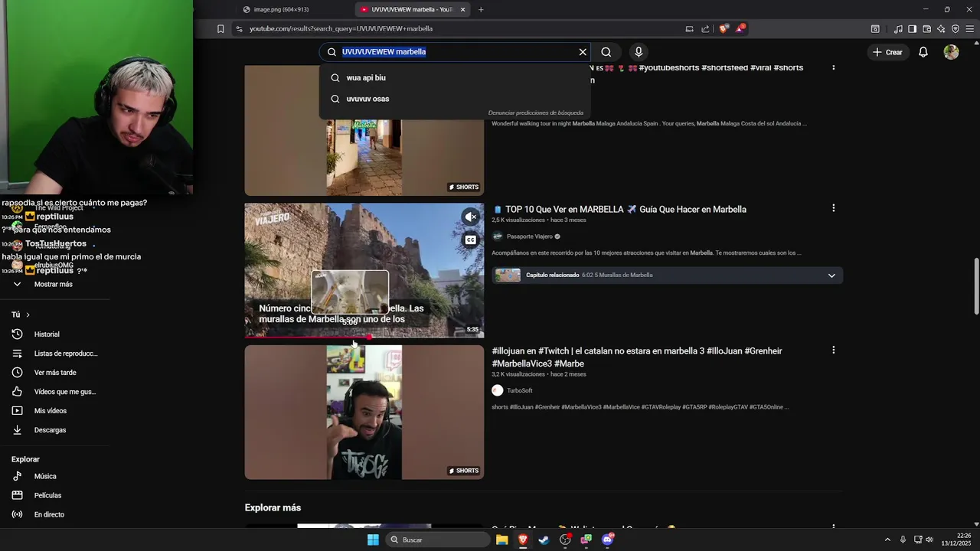The width and height of the screenshot is (980, 551).
Task: Expand the 'Tú' section chevron
Action: click(x=28, y=315)
